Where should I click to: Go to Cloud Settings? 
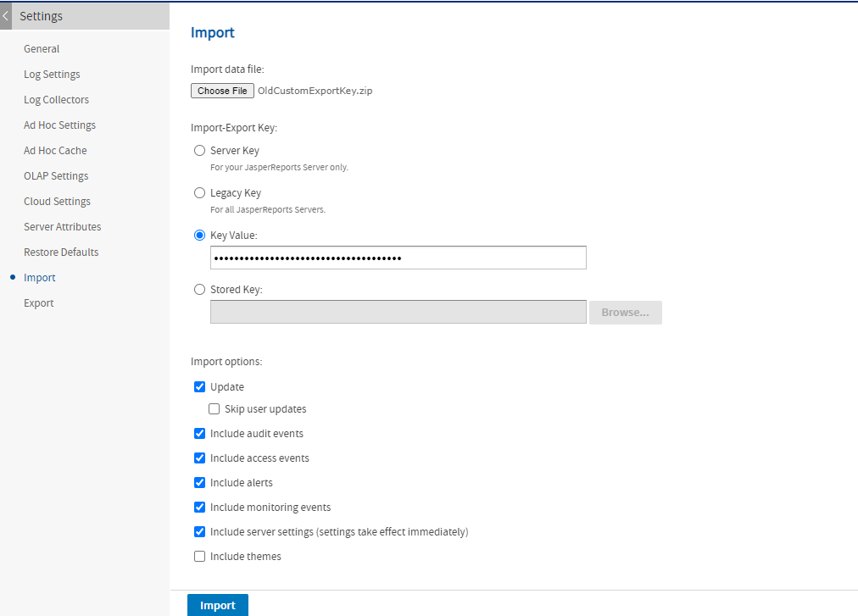coord(57,202)
